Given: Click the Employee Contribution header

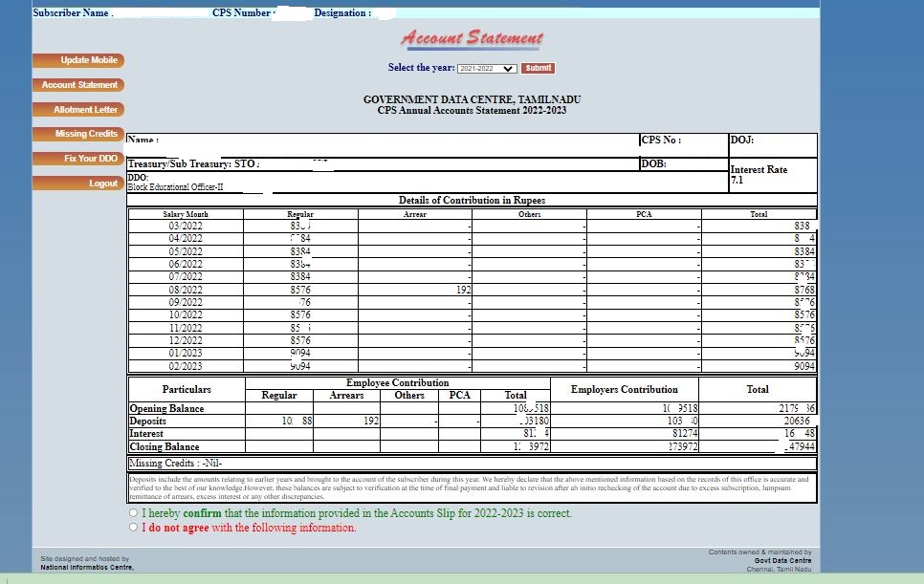Looking at the screenshot, I should click(x=397, y=382).
